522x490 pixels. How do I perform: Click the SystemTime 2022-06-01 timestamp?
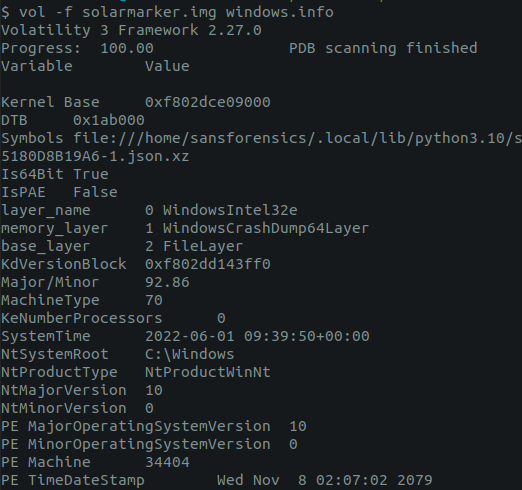coord(257,336)
